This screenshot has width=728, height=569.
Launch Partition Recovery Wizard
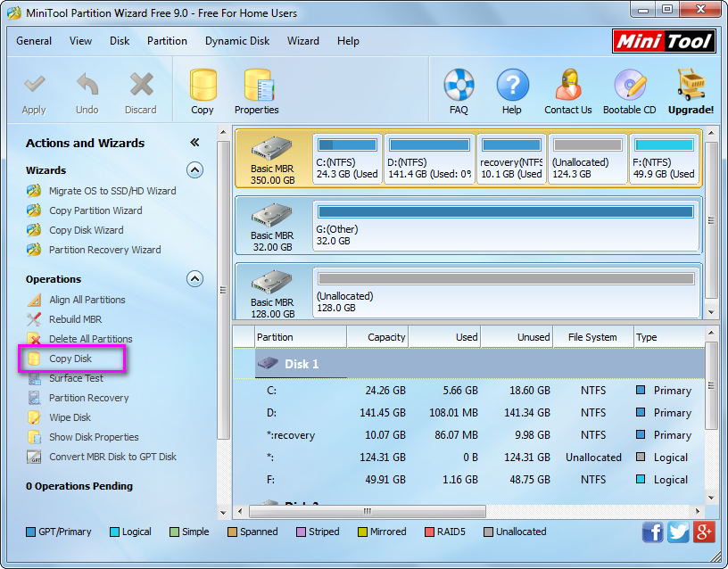(x=105, y=250)
